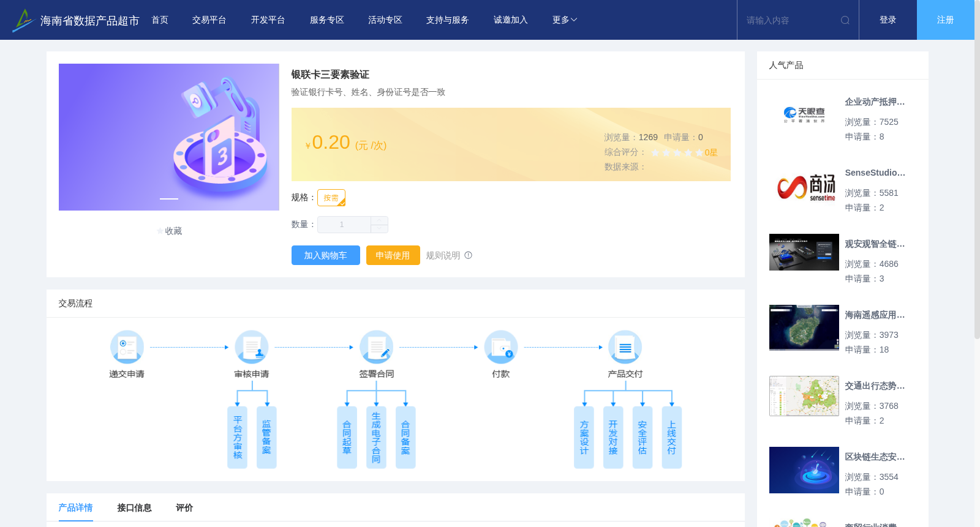Open the 企业动产抵押 product title

click(875, 102)
